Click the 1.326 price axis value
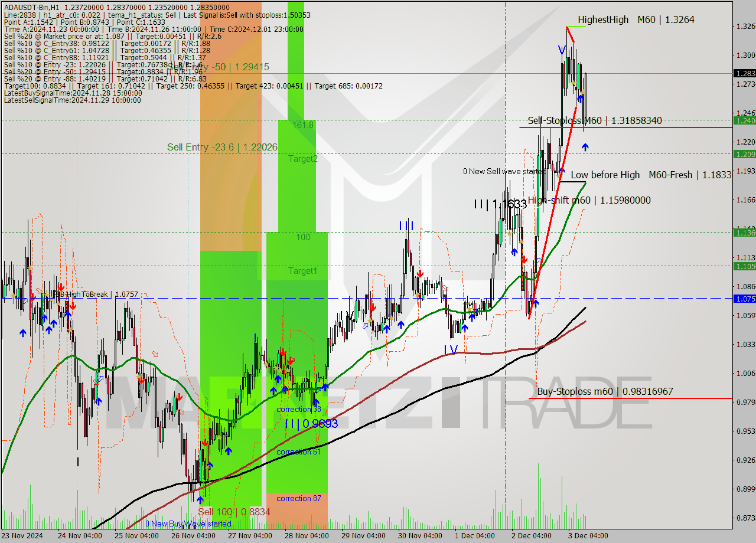 click(745, 26)
